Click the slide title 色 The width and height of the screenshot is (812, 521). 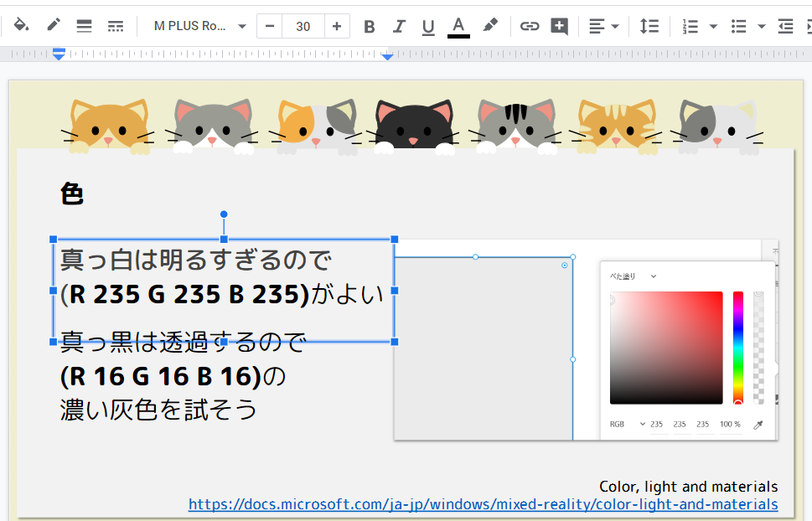coord(71,193)
